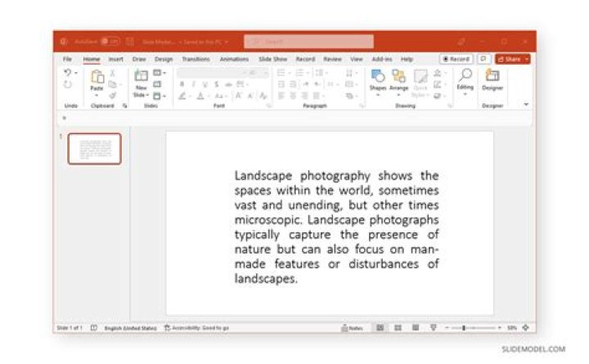The height and width of the screenshot is (364, 589).
Task: Switch to Normal view in status bar
Action: pos(380,328)
